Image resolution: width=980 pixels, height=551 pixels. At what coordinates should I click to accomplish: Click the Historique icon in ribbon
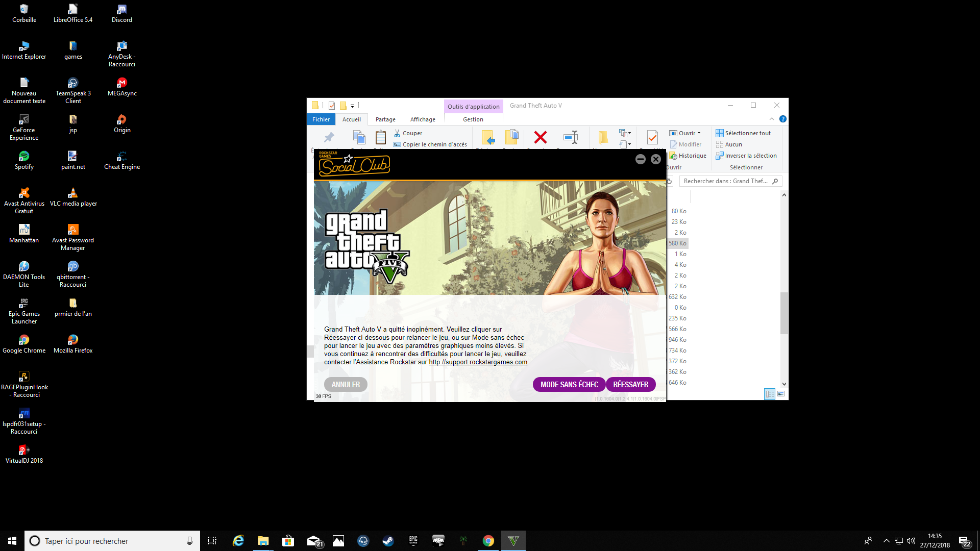pos(674,156)
